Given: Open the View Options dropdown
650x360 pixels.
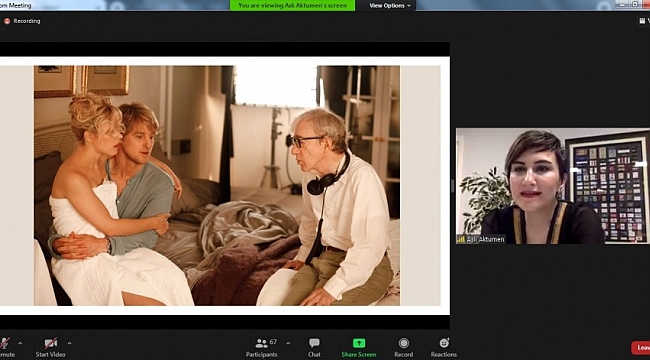Looking at the screenshot, I should (x=390, y=5).
